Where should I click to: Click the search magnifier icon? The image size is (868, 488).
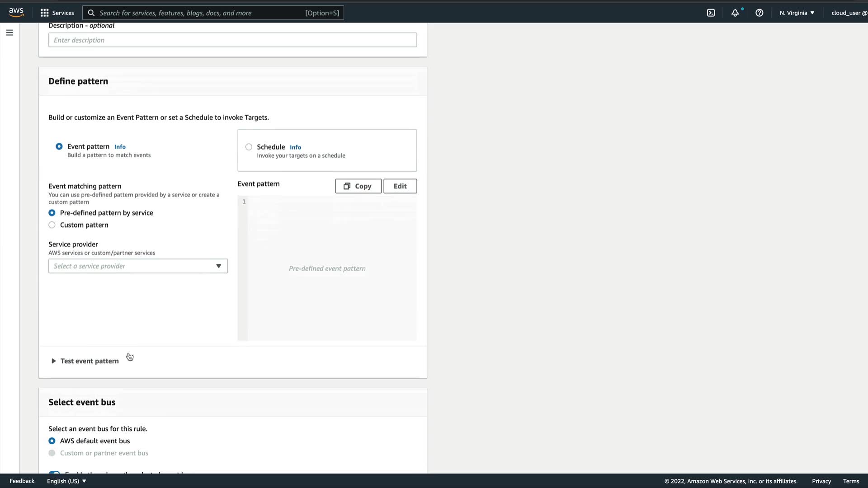click(x=91, y=13)
